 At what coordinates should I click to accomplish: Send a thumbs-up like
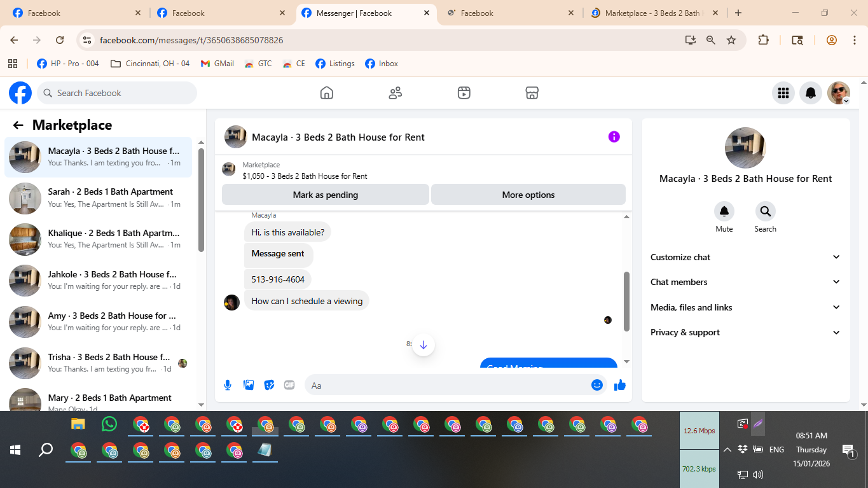620,385
